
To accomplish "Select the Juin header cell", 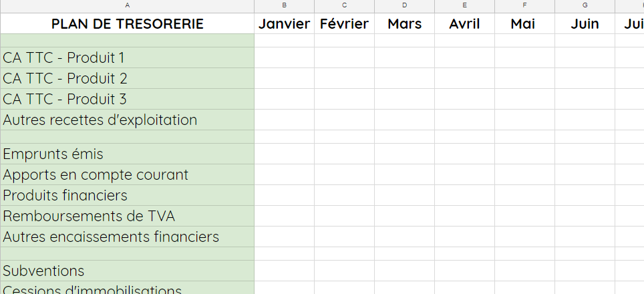I will 585,23.
